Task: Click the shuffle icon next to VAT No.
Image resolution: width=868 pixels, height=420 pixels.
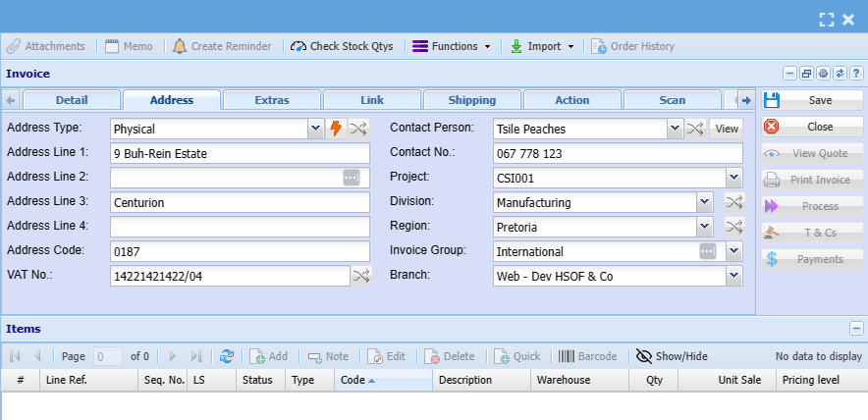Action: tap(361, 276)
